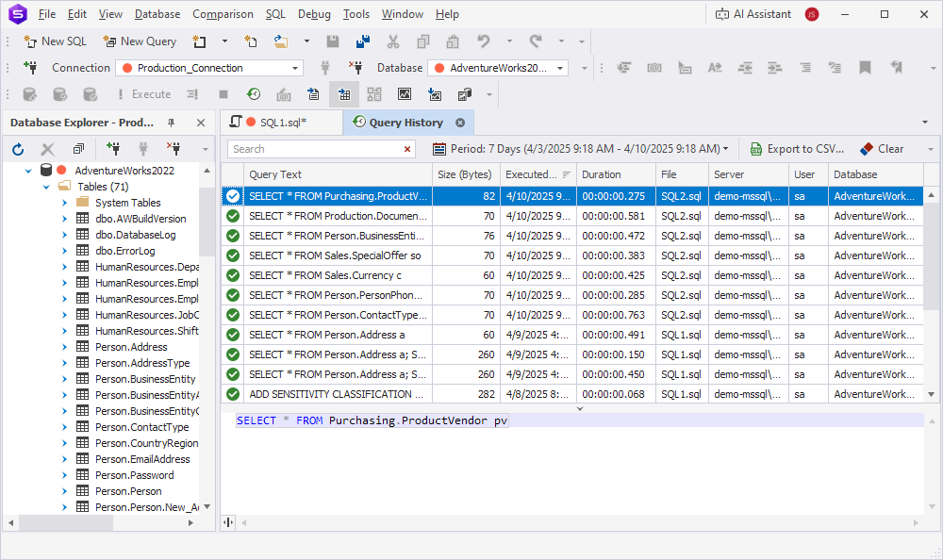The width and height of the screenshot is (943, 560).
Task: Switch to the SQL1.sql tab
Action: (x=281, y=123)
